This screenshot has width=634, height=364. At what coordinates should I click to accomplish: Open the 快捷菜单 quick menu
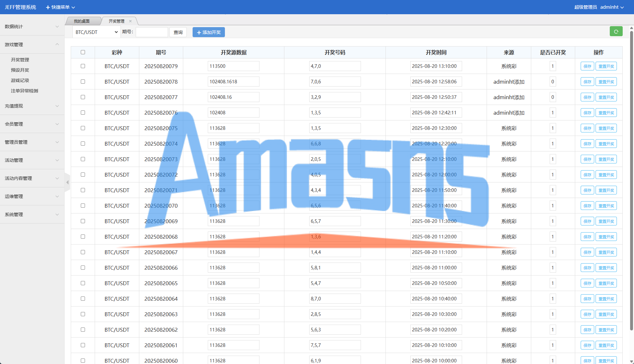click(x=60, y=7)
